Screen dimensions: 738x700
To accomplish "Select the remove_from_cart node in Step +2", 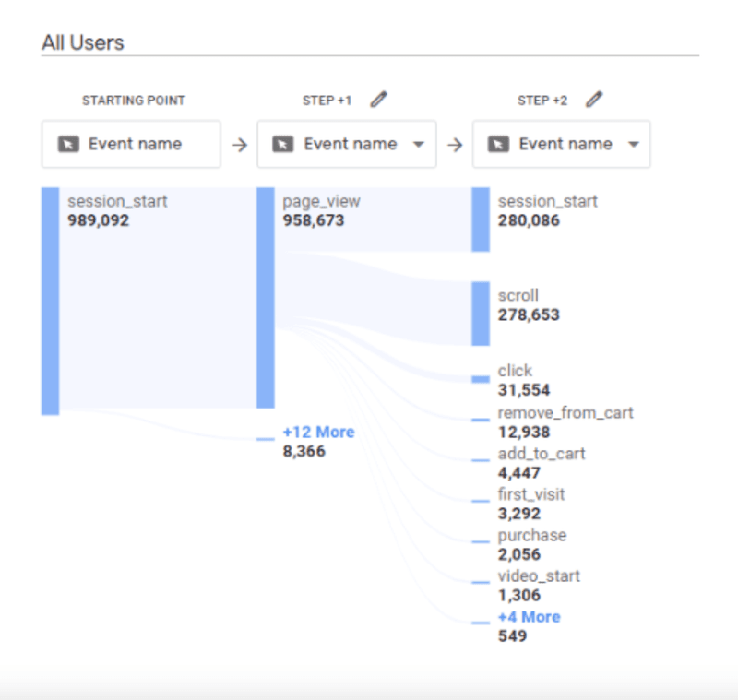I will coord(478,420).
